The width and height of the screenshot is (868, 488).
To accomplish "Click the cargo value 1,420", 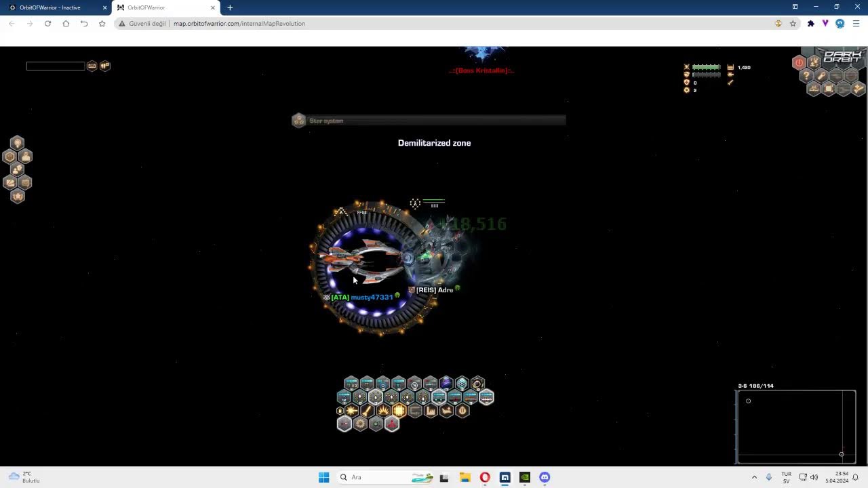I will pos(744,68).
